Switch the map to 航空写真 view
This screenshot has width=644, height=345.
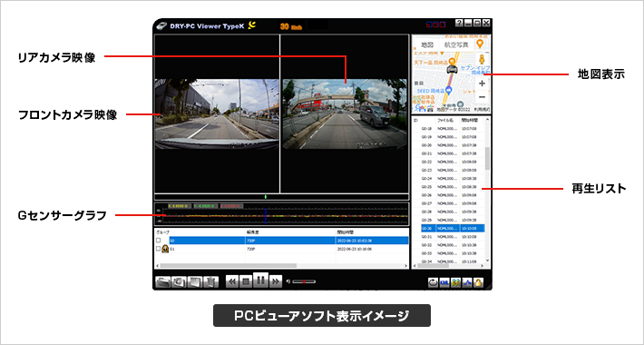(456, 44)
